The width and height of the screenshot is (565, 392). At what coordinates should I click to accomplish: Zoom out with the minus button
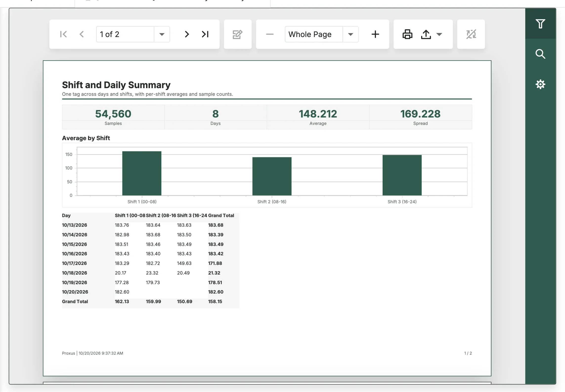pos(270,34)
